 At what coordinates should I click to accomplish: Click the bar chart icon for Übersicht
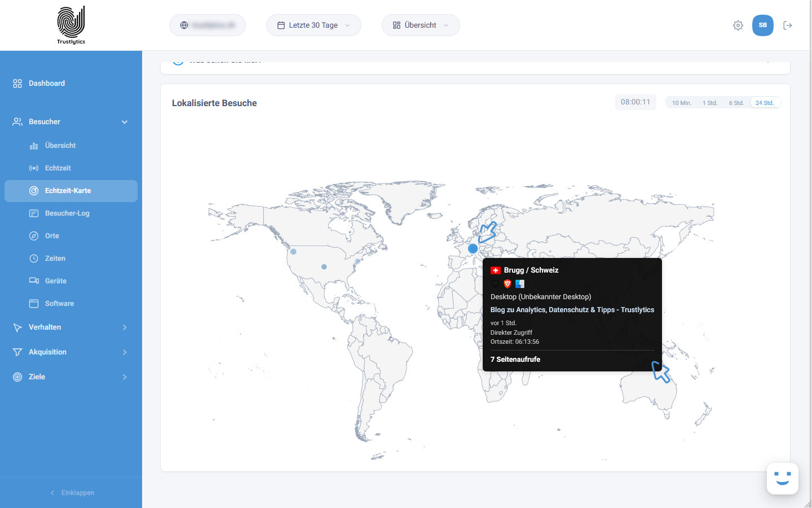pyautogui.click(x=34, y=146)
